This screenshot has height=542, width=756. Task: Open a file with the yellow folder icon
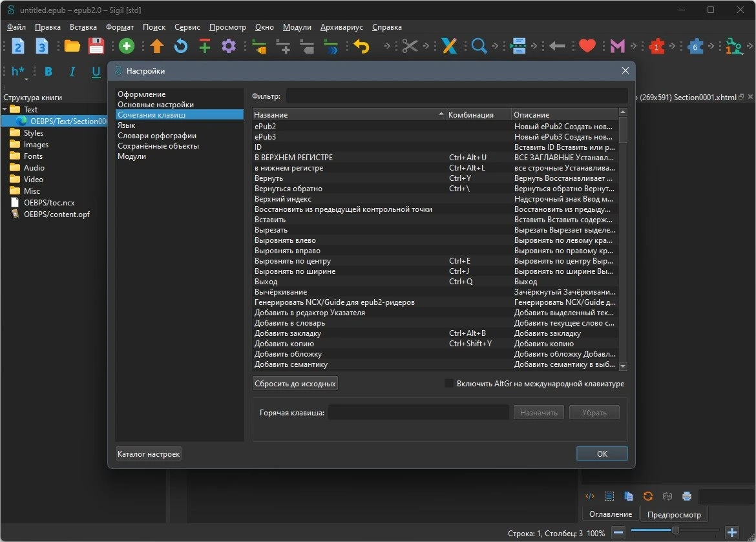pyautogui.click(x=72, y=47)
